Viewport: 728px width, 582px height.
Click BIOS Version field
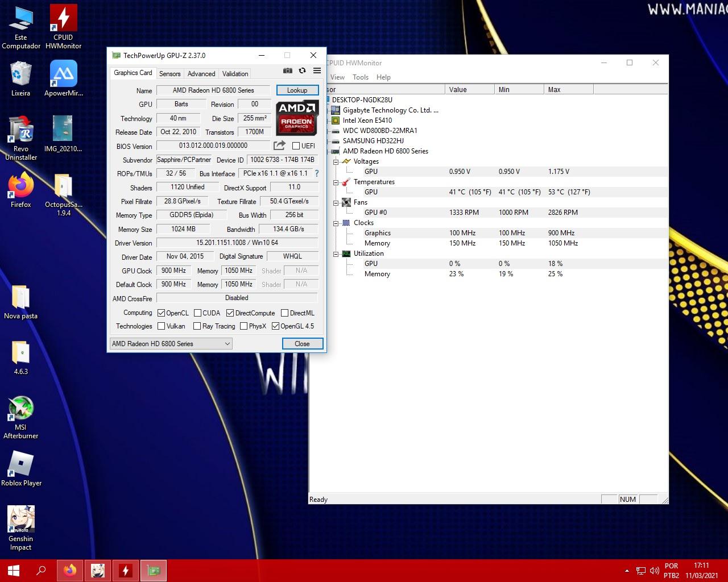pos(213,145)
